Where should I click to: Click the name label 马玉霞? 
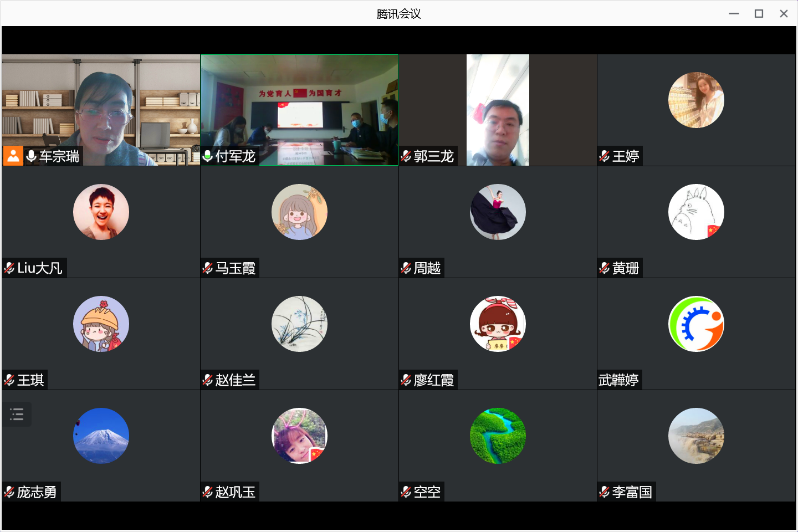pyautogui.click(x=236, y=268)
